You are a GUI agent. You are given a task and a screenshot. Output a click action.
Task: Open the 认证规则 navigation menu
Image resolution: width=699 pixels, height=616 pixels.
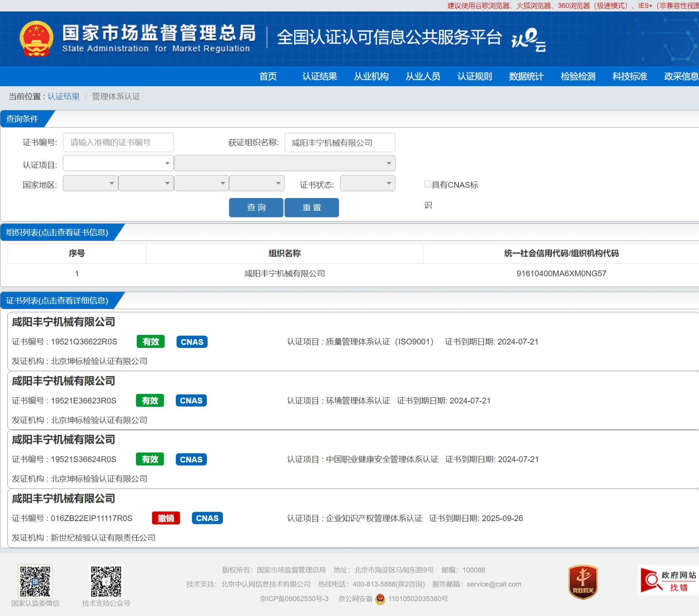pos(474,76)
